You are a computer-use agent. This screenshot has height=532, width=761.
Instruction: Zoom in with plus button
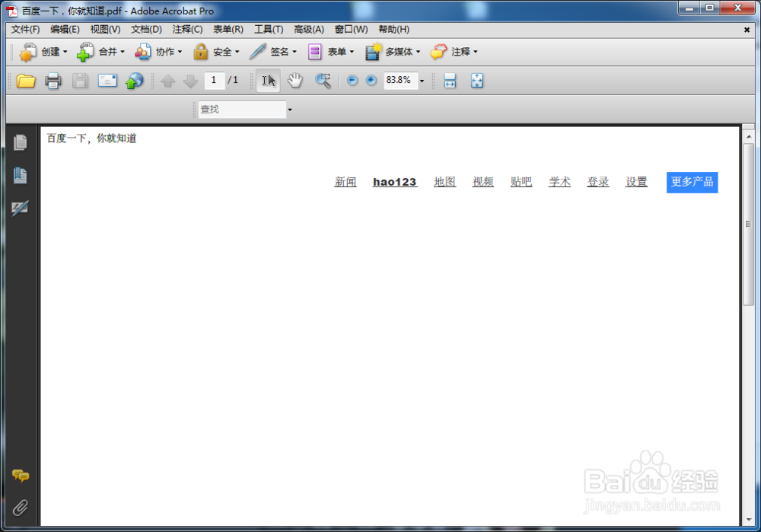tap(371, 80)
